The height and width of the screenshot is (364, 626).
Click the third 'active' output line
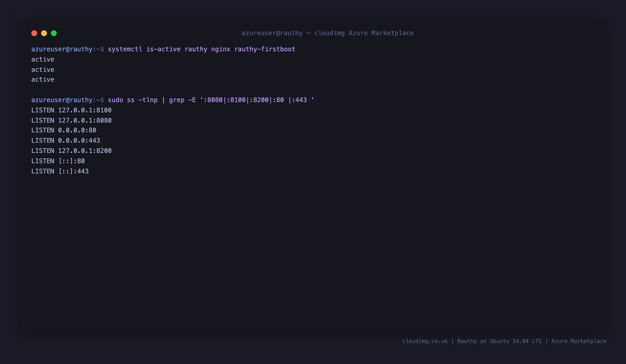tap(43, 79)
